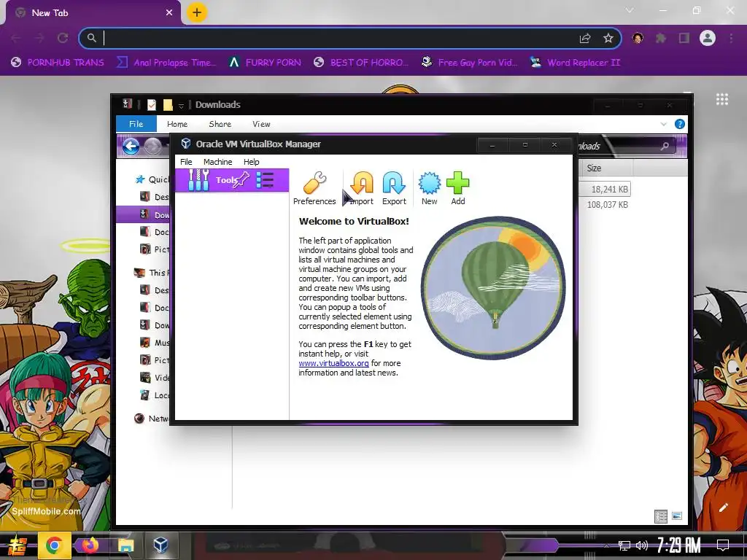Viewport: 747px width, 560px height.
Task: Open VirtualBox from taskbar
Action: coord(160,545)
